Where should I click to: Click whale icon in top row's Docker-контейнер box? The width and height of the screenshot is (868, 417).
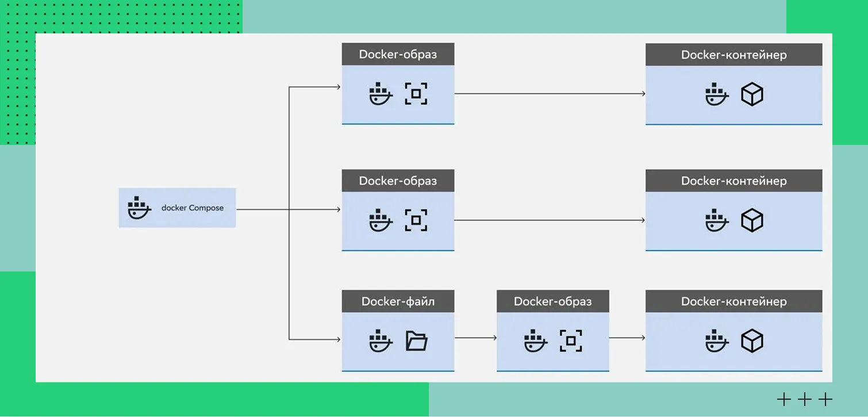tap(717, 94)
